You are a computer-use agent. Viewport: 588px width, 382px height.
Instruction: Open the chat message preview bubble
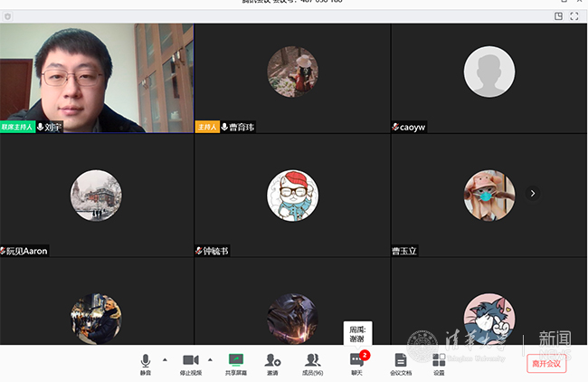(357, 333)
